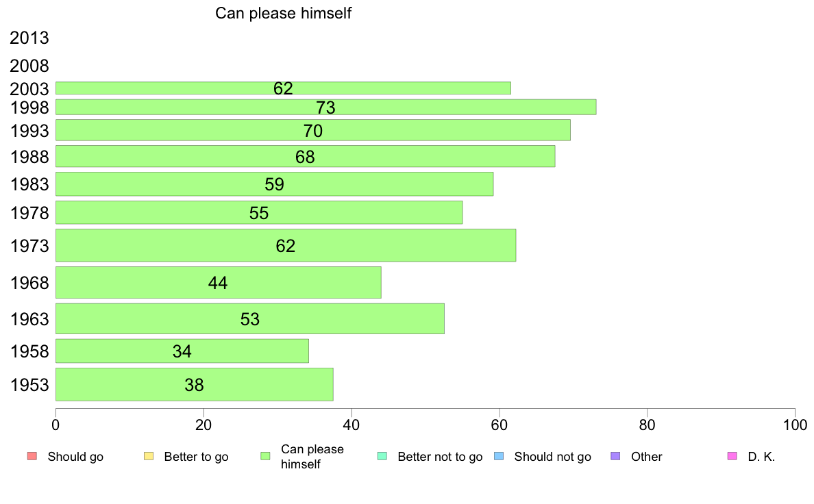This screenshot has height=504, width=814.
Task: Select the 2013 year label
Action: coord(29,38)
